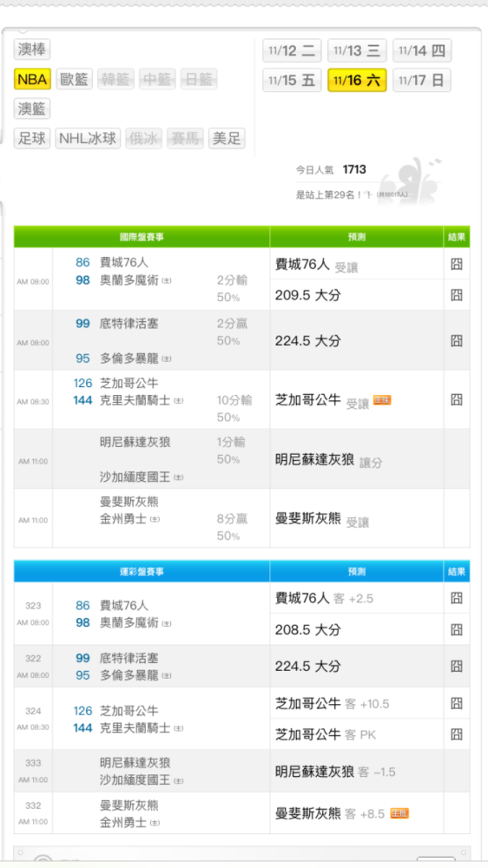The image size is (488, 868).
Task: Select the 芝加哥公牛 客 +10.5 prediction
Action: tap(333, 704)
